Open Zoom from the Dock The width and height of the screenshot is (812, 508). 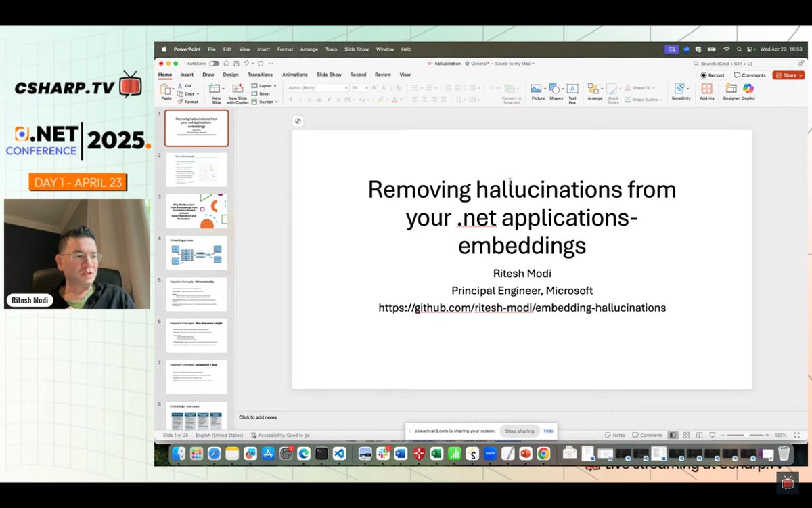tap(490, 453)
